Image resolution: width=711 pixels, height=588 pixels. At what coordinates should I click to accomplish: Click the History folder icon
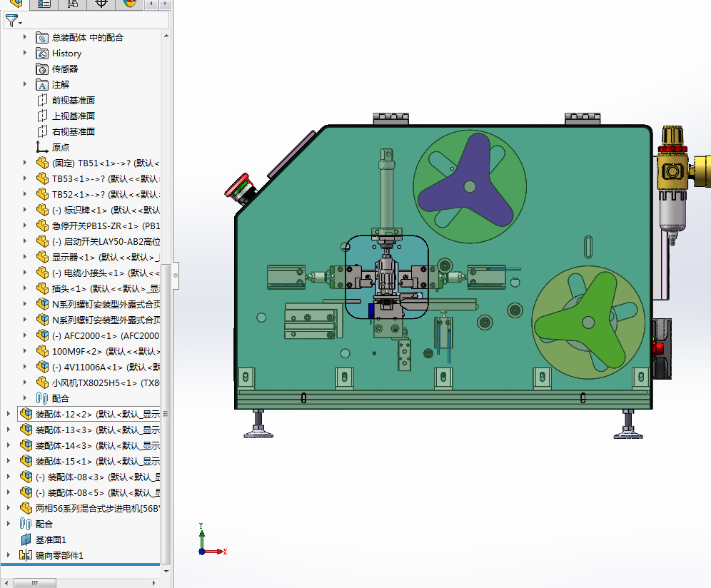[x=41, y=53]
